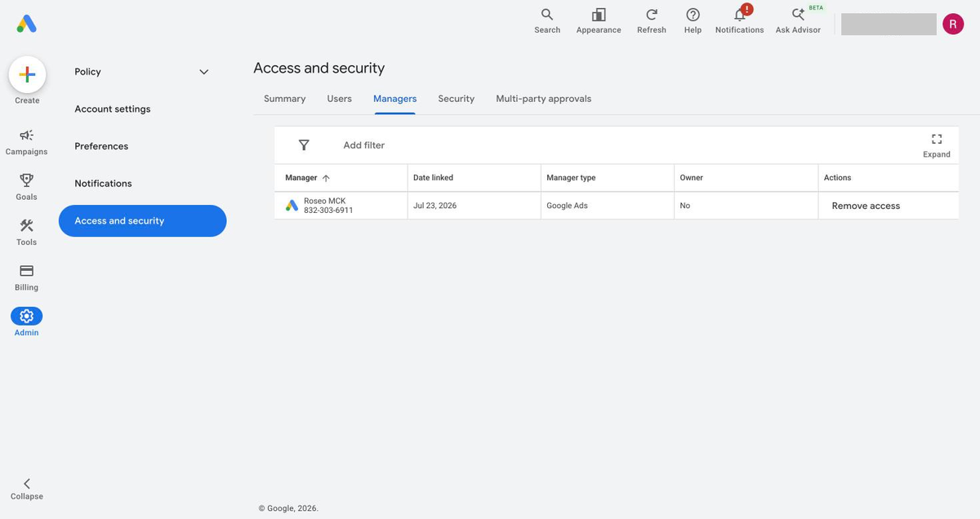The image size is (980, 519).
Task: Click Remove access for Roseo MCK
Action: click(x=866, y=206)
